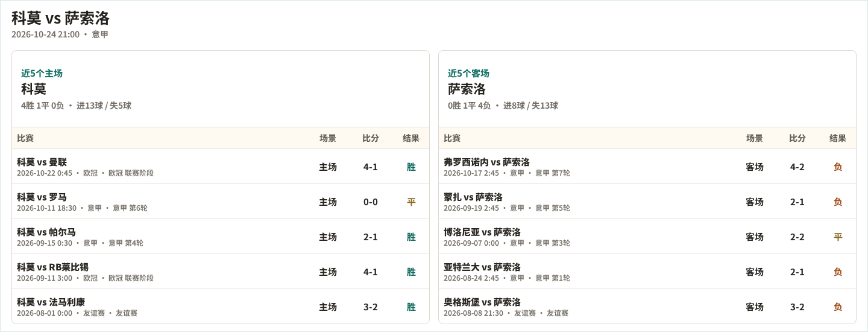The width and height of the screenshot is (868, 332).
Task: Click the page title 科莫 vs 萨索洛
Action: (60, 18)
